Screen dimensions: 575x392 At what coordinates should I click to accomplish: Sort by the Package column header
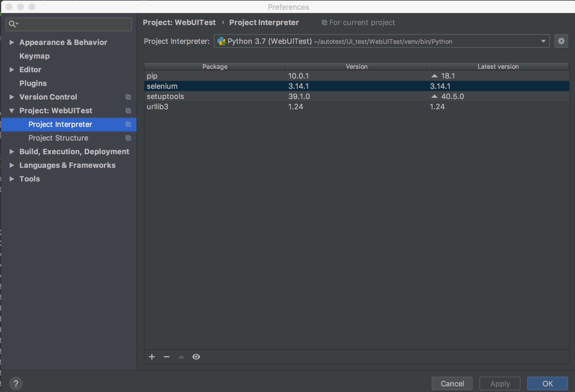[215, 67]
